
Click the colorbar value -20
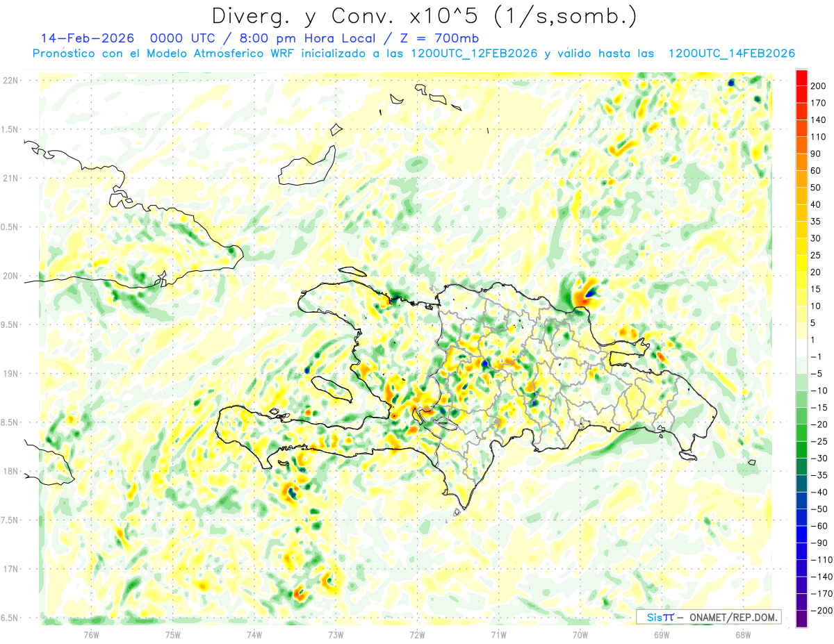tap(819, 425)
